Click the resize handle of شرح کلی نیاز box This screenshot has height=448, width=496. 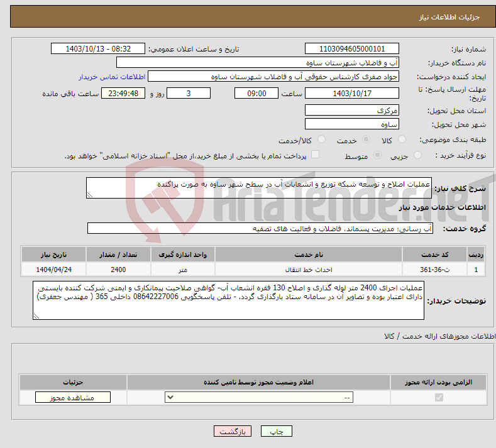90,195
